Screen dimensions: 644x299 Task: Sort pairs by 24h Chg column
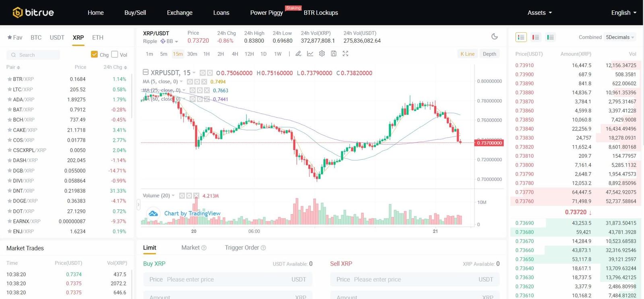[115, 67]
